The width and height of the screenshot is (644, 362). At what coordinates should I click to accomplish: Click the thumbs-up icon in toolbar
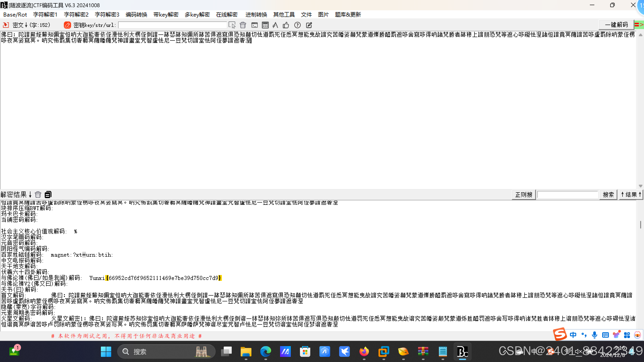pos(286,25)
